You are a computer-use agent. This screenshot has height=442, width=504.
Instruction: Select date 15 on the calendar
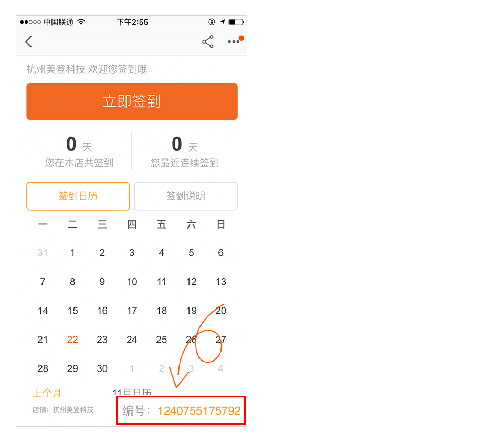[x=72, y=311]
